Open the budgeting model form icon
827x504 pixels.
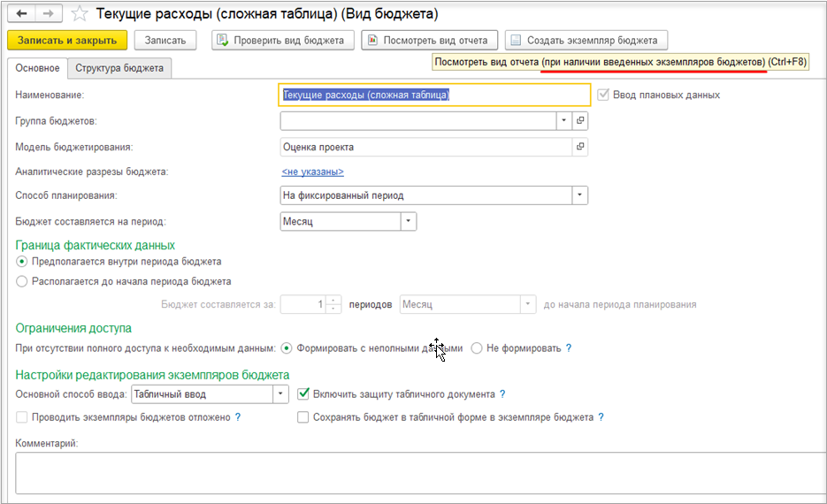pos(581,147)
